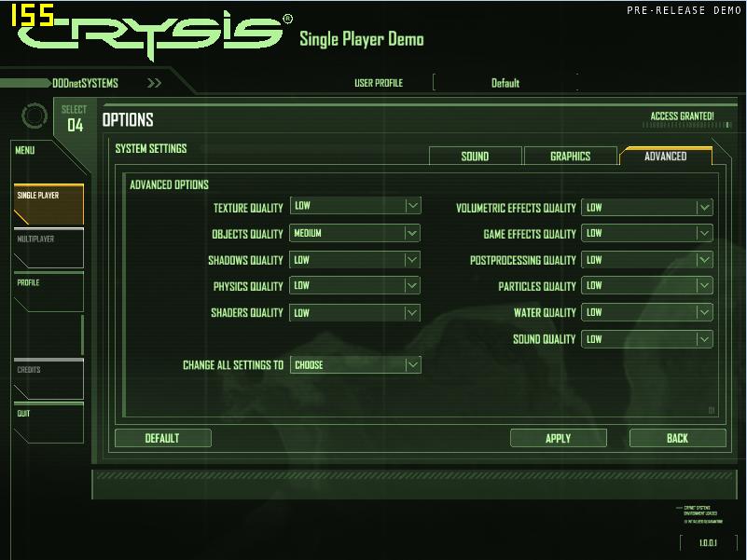Image resolution: width=747 pixels, height=560 pixels.
Task: Open the Single Player menu
Action: [x=48, y=204]
